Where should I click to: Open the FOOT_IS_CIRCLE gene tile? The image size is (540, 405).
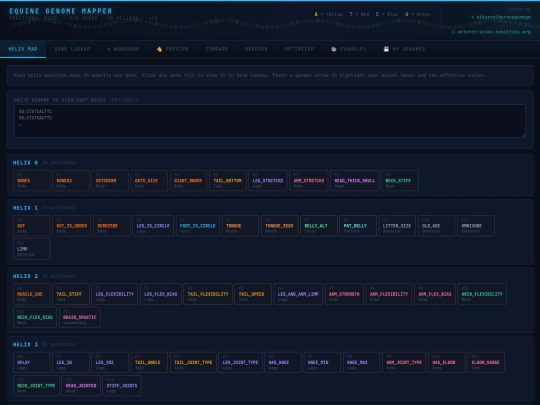tap(198, 226)
